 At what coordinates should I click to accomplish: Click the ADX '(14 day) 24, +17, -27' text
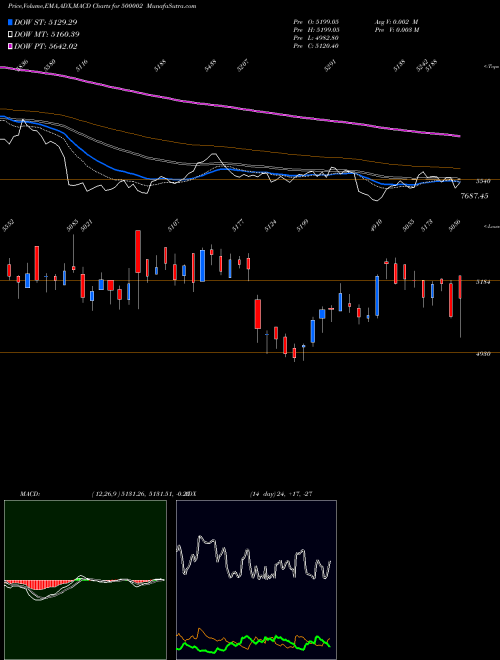pyautogui.click(x=281, y=494)
